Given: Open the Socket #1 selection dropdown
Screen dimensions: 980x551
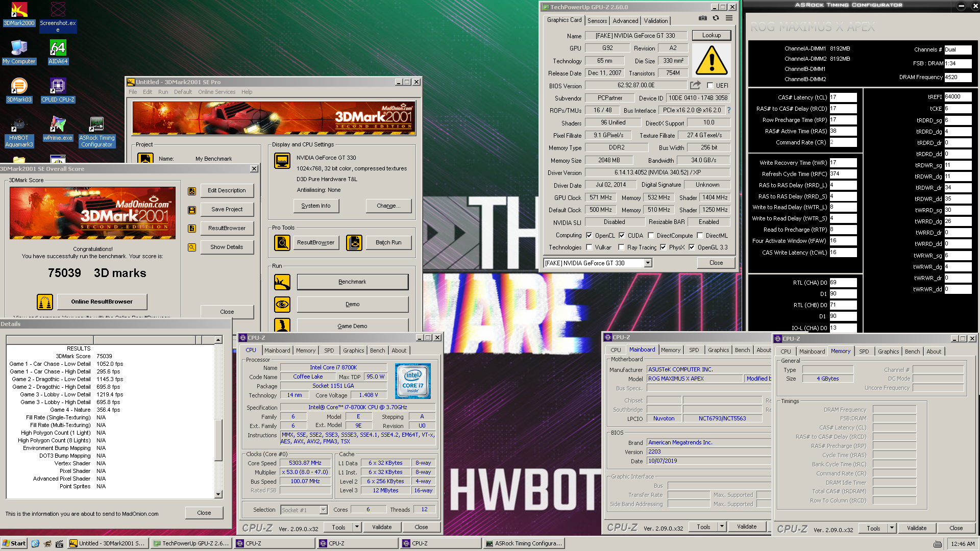Looking at the screenshot, I should (323, 510).
